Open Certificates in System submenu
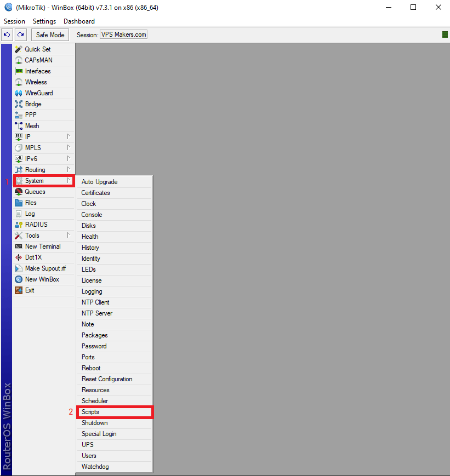Image resolution: width=450 pixels, height=476 pixels. pyautogui.click(x=114, y=193)
